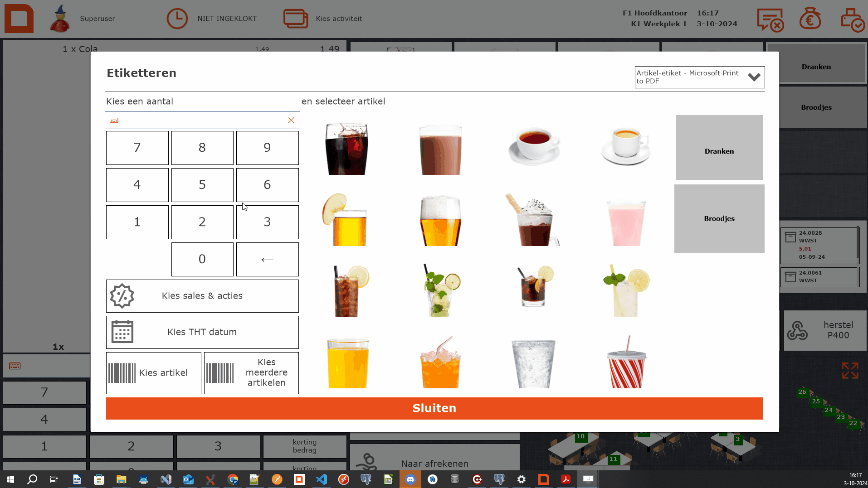The width and height of the screenshot is (868, 488).
Task: Open Kies activiteit windows icon
Action: click(296, 19)
